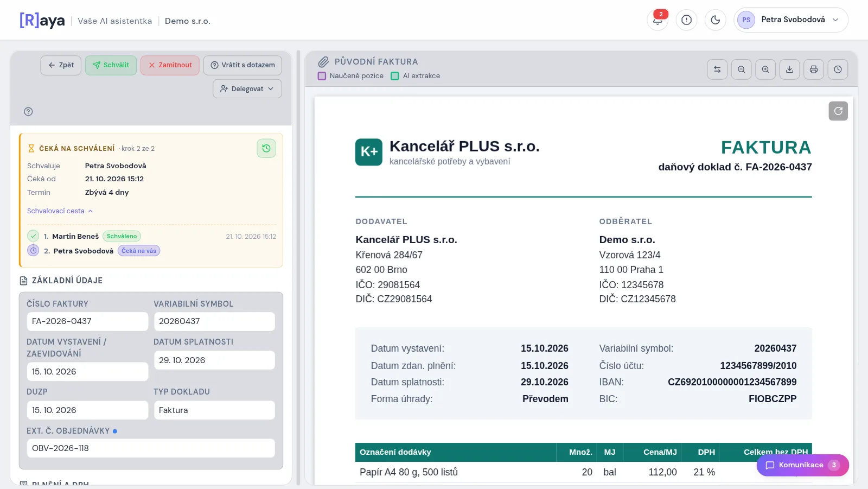
Task: Toggle dark mode moon icon
Action: coord(716,20)
